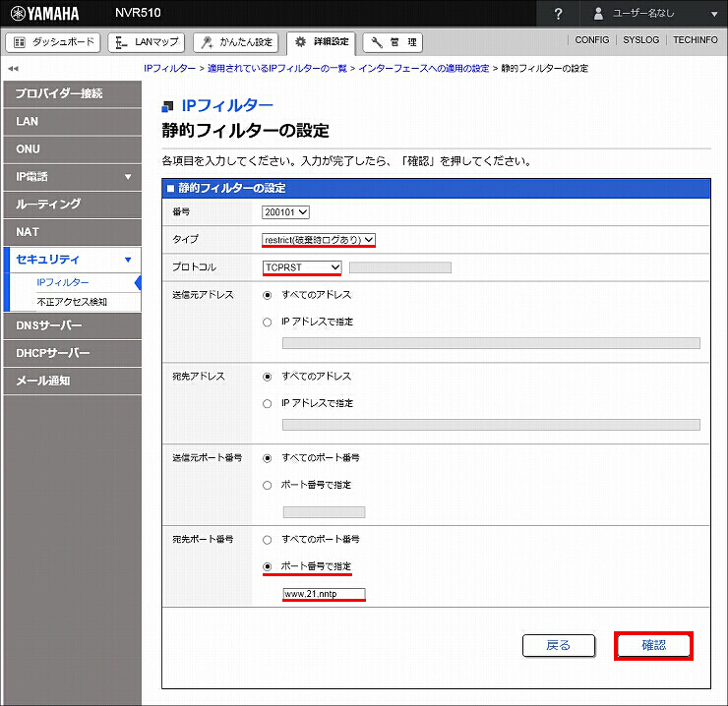
Task: Click the 戻る button
Action: (x=559, y=646)
